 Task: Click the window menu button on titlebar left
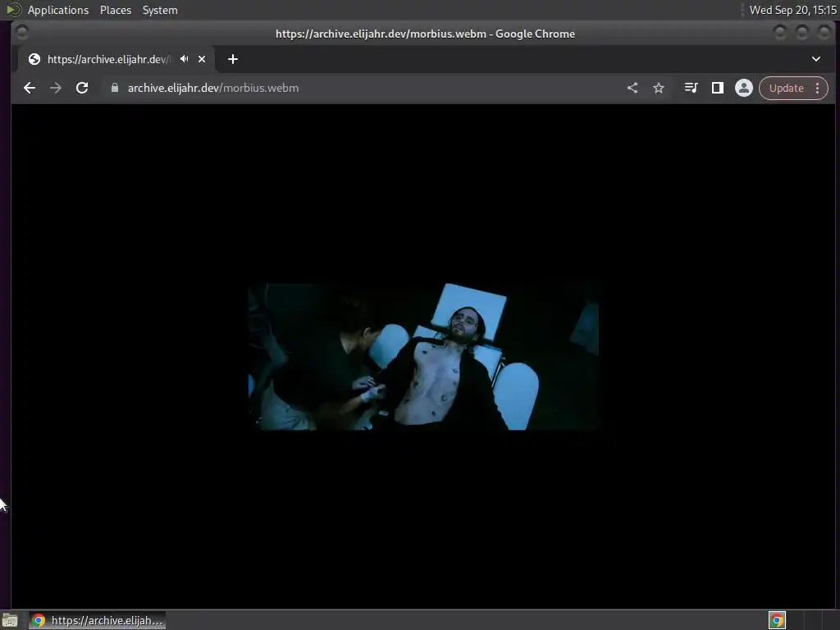(22, 33)
